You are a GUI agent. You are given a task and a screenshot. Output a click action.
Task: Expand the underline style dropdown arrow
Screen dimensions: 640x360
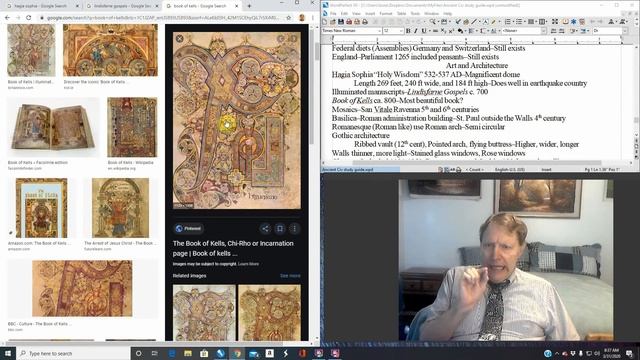point(429,31)
